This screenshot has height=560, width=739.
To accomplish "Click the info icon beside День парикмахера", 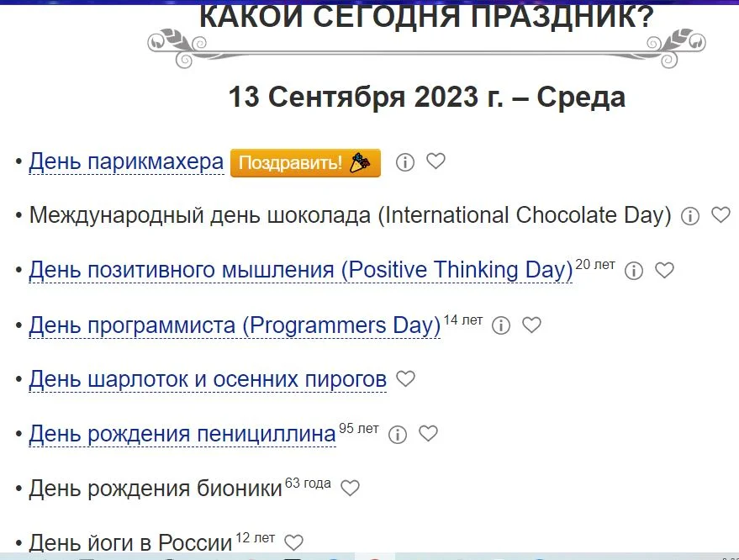I will pos(405,161).
